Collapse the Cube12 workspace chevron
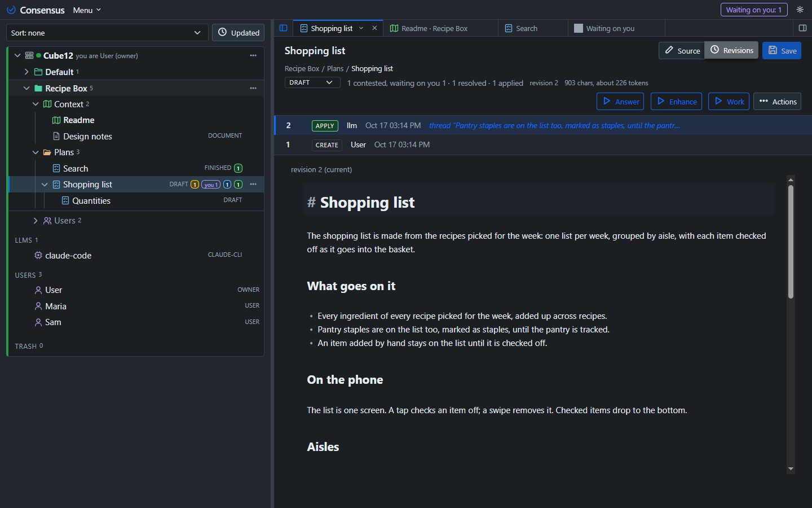This screenshot has height=508, width=812. click(x=17, y=55)
